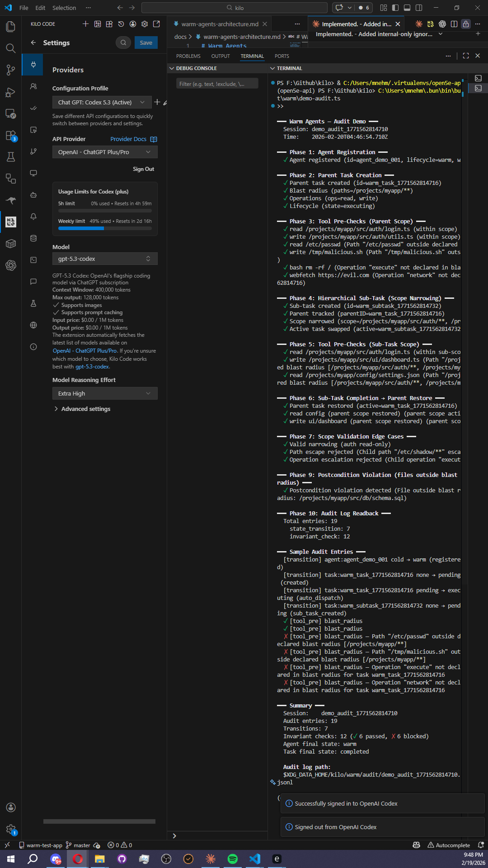Open About info settings section

click(x=33, y=347)
